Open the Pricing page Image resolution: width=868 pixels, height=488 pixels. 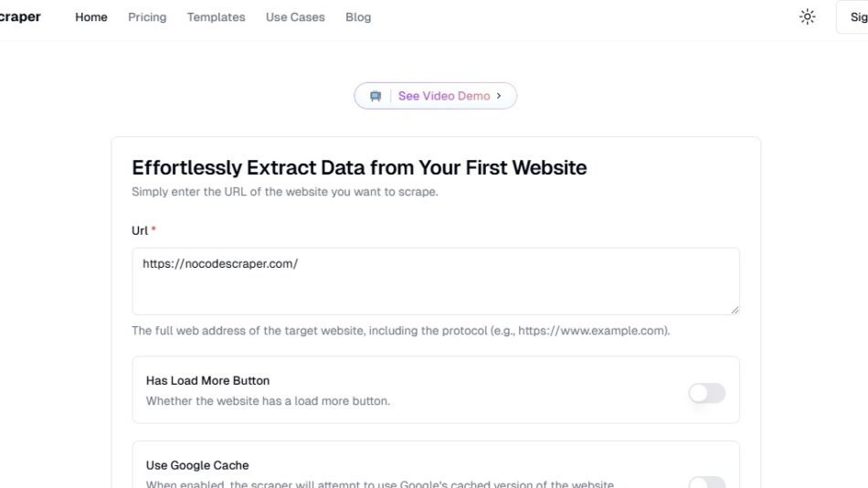click(147, 17)
